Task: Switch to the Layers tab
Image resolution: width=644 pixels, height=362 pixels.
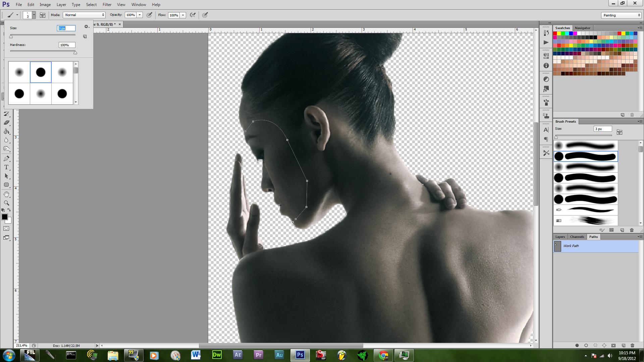Action: pyautogui.click(x=560, y=237)
